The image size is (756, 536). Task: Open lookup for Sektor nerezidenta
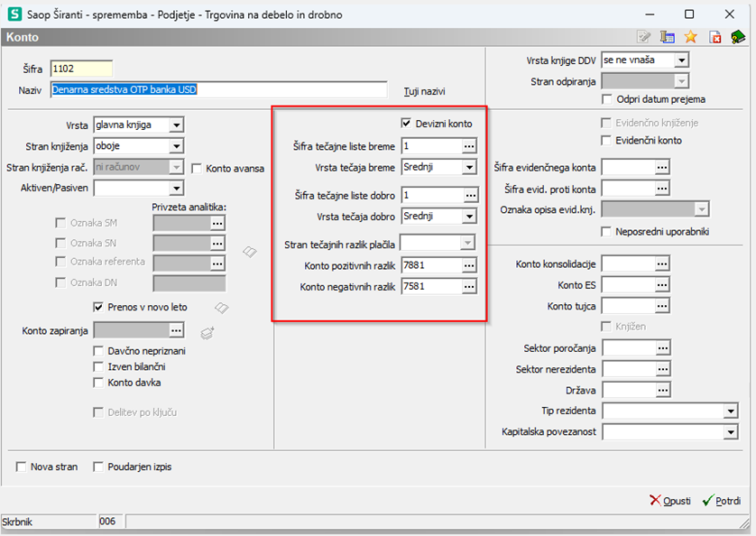[663, 369]
